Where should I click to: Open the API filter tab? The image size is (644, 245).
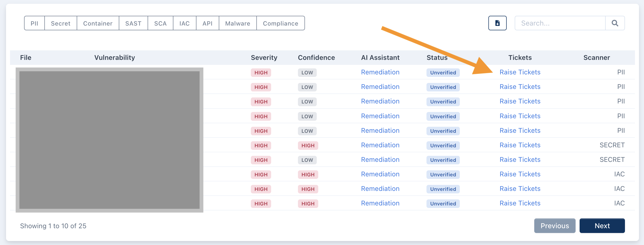click(207, 23)
